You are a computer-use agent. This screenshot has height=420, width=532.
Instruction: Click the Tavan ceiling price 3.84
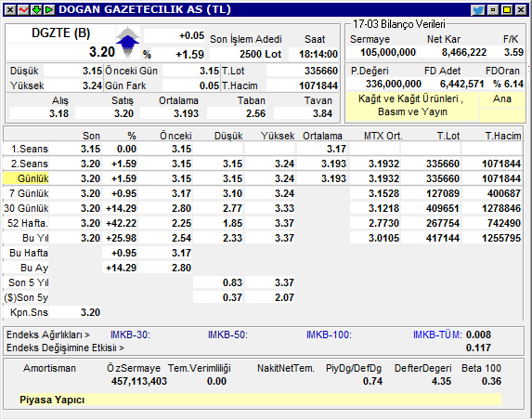322,113
